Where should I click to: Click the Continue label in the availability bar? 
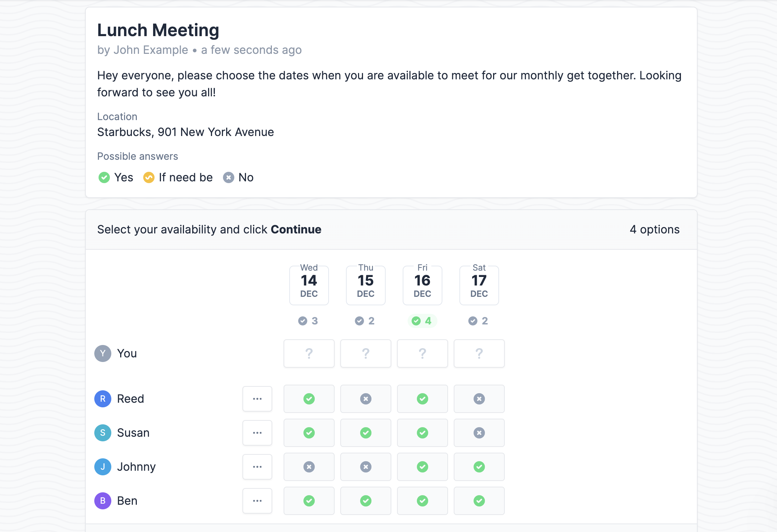[x=296, y=230]
